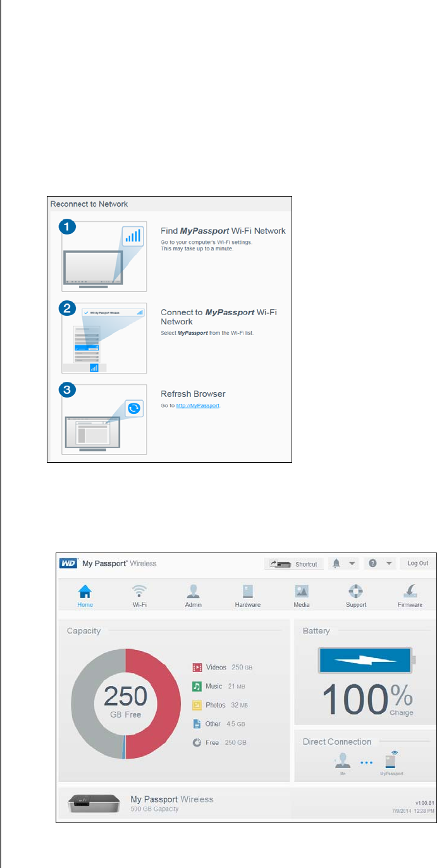Screen dimensions: 437x868
Task: Click the Refresh Browser heading
Action: (193, 393)
